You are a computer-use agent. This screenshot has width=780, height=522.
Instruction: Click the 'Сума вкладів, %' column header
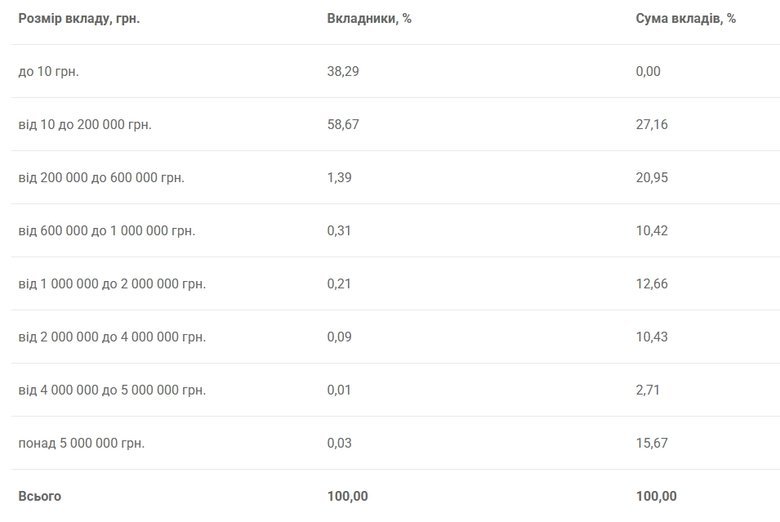pos(685,19)
